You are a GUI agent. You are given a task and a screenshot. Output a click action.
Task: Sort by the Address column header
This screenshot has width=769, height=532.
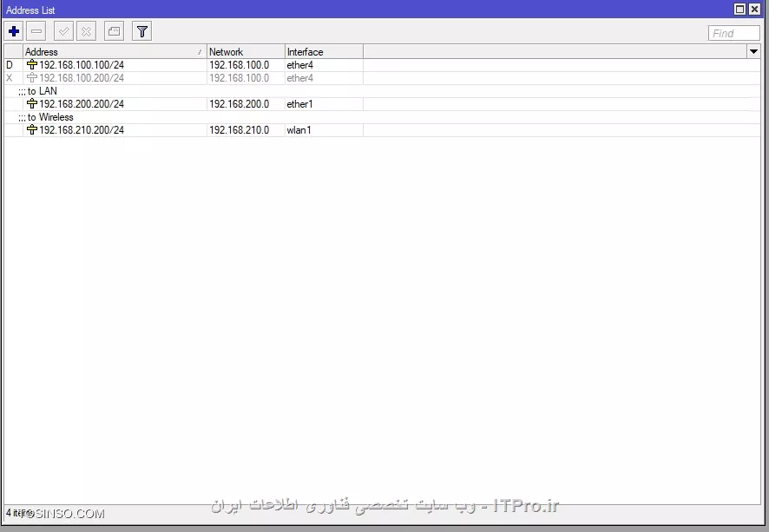point(114,51)
